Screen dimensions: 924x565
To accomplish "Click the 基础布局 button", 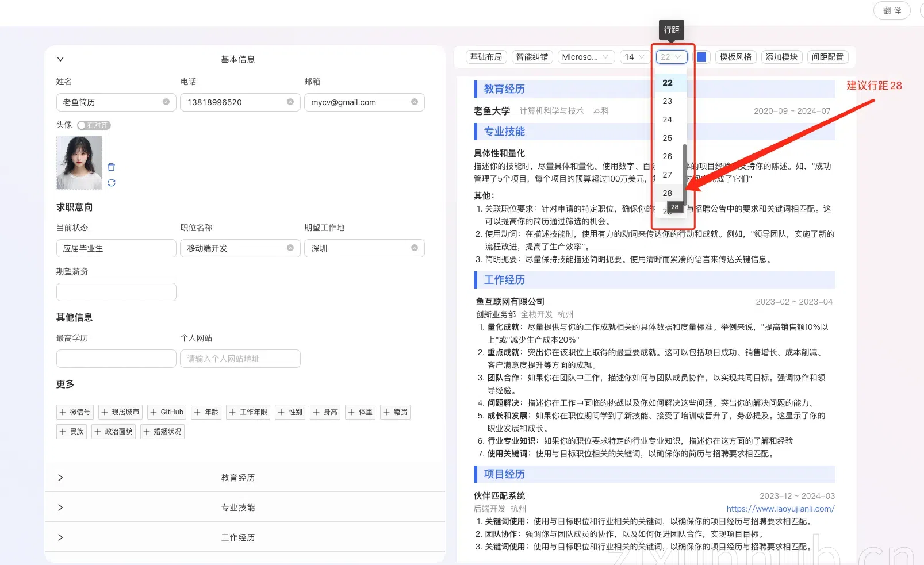I will [x=486, y=57].
